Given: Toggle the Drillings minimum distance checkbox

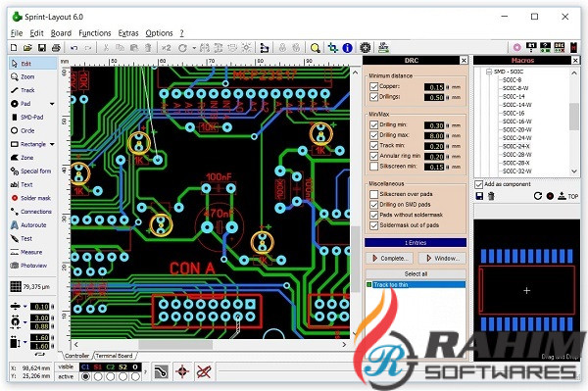Looking at the screenshot, I should click(x=373, y=97).
